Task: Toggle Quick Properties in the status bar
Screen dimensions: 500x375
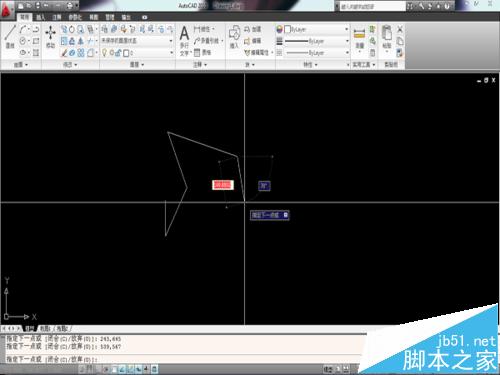Action: point(155,369)
